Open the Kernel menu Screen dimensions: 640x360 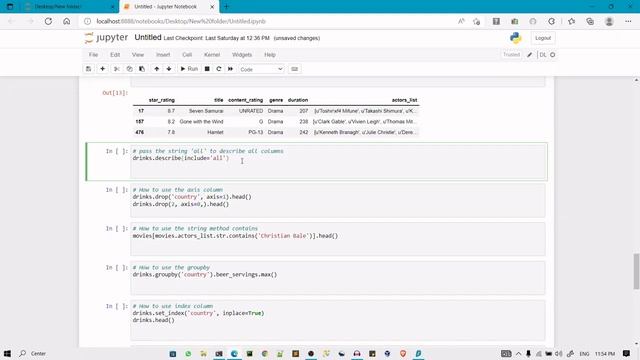212,55
